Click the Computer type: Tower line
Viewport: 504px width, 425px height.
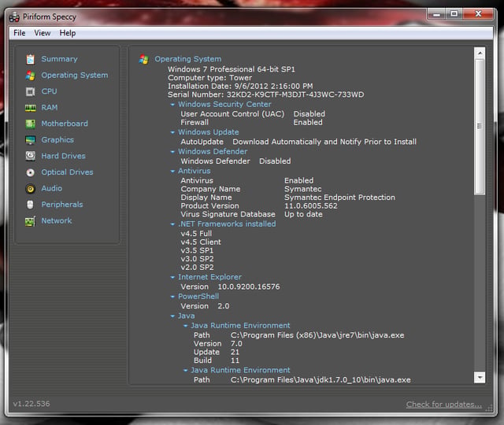(x=210, y=78)
